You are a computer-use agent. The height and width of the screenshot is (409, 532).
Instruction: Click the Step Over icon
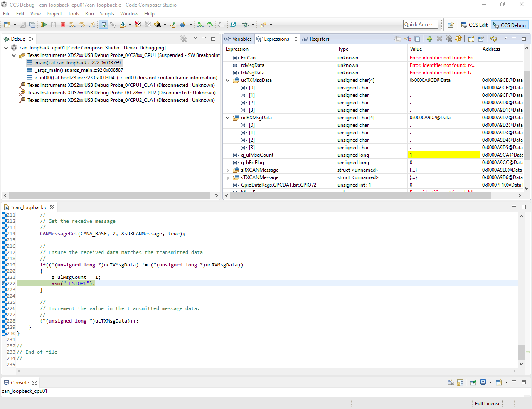click(82, 25)
